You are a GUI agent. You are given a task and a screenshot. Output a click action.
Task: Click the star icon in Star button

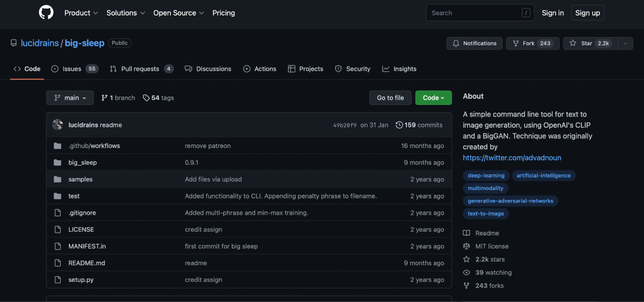(x=573, y=44)
